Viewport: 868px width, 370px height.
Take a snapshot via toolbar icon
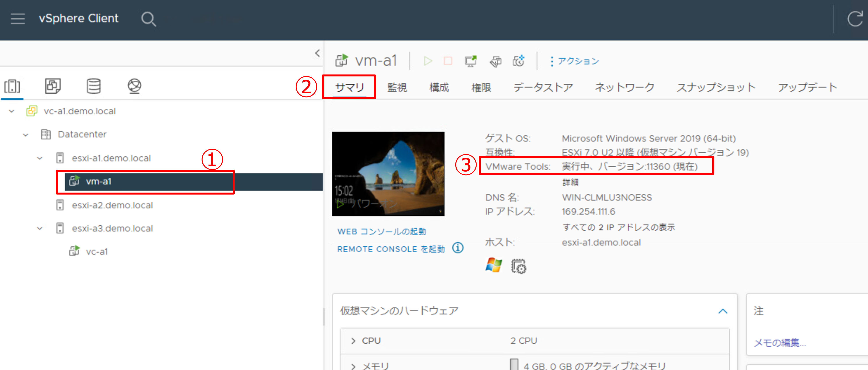tap(519, 61)
